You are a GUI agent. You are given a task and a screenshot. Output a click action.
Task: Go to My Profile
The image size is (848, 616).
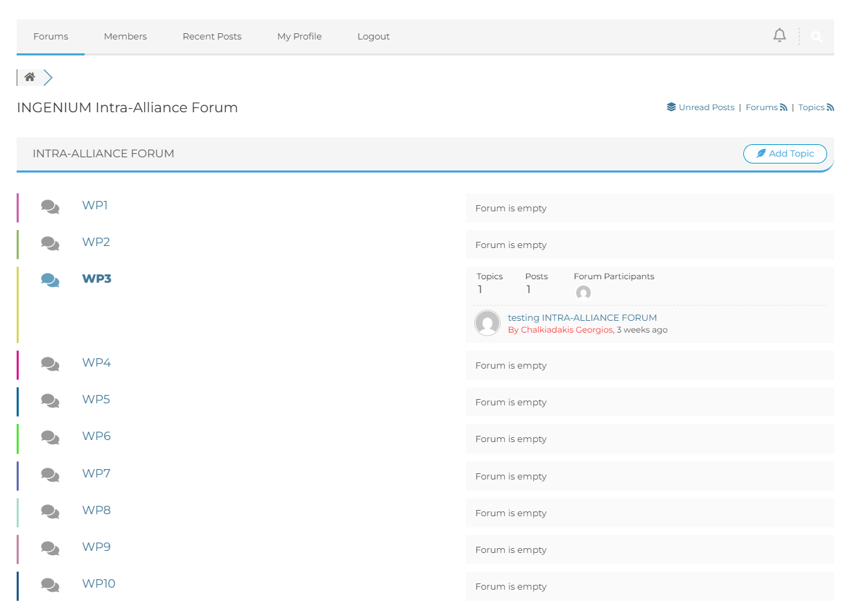300,36
